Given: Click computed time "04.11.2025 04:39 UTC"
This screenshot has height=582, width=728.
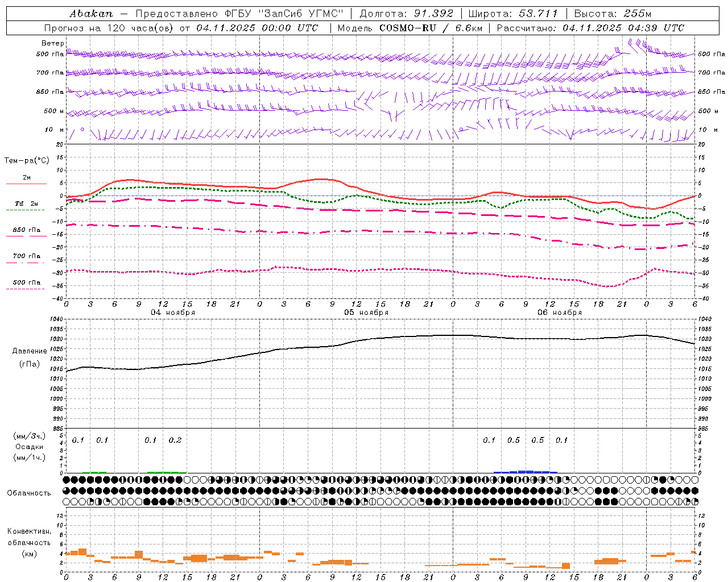Looking at the screenshot, I should click(623, 28).
